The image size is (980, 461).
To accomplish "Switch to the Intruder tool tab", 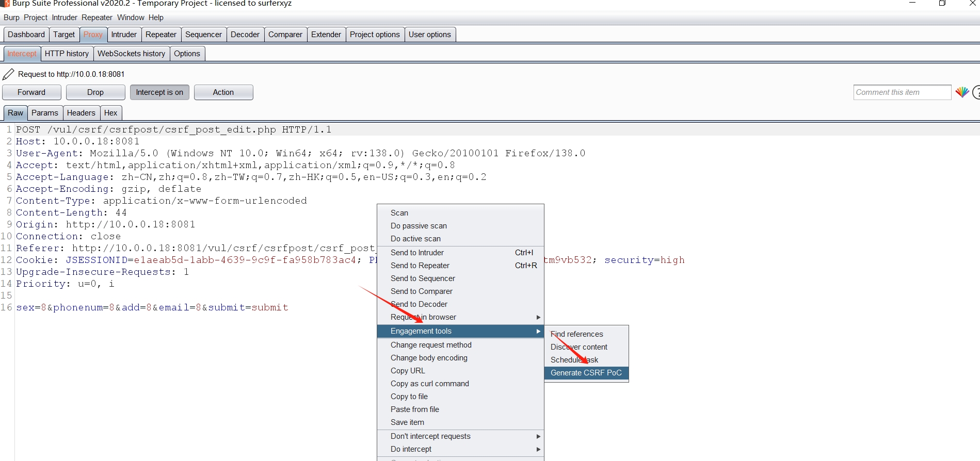I will tap(124, 35).
